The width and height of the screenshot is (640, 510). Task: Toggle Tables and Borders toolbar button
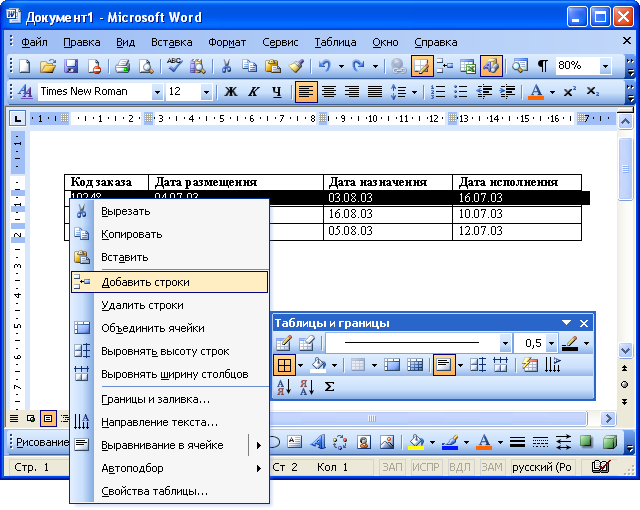coord(422,66)
